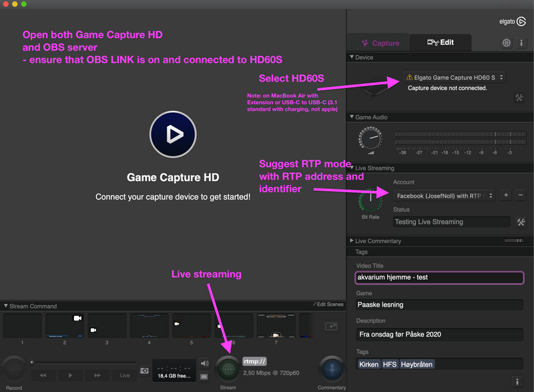
Task: Click the Video Title field 'akvarium hjemme - test'
Action: 439,278
